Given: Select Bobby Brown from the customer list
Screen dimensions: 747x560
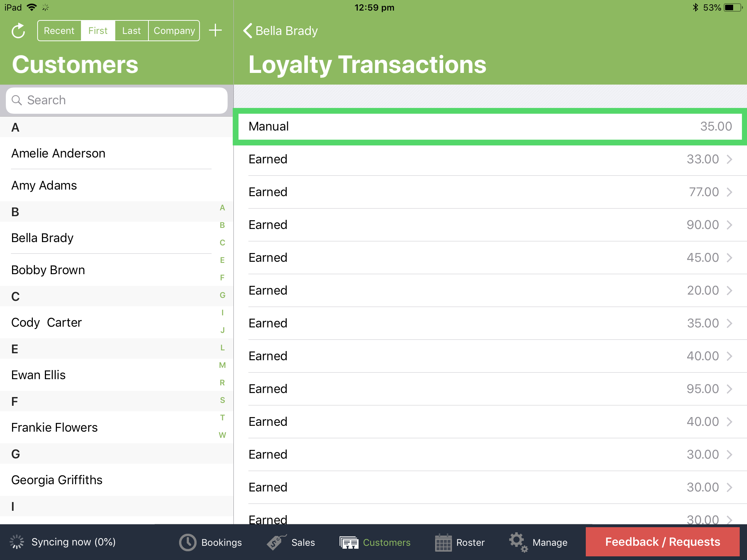Looking at the screenshot, I should pos(48,270).
